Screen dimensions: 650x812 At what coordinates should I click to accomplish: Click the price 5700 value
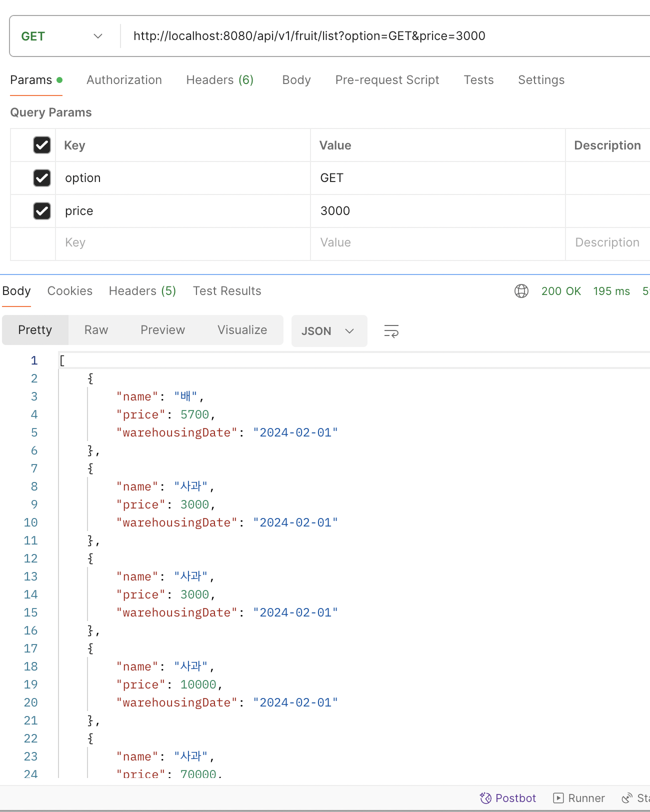pos(194,414)
